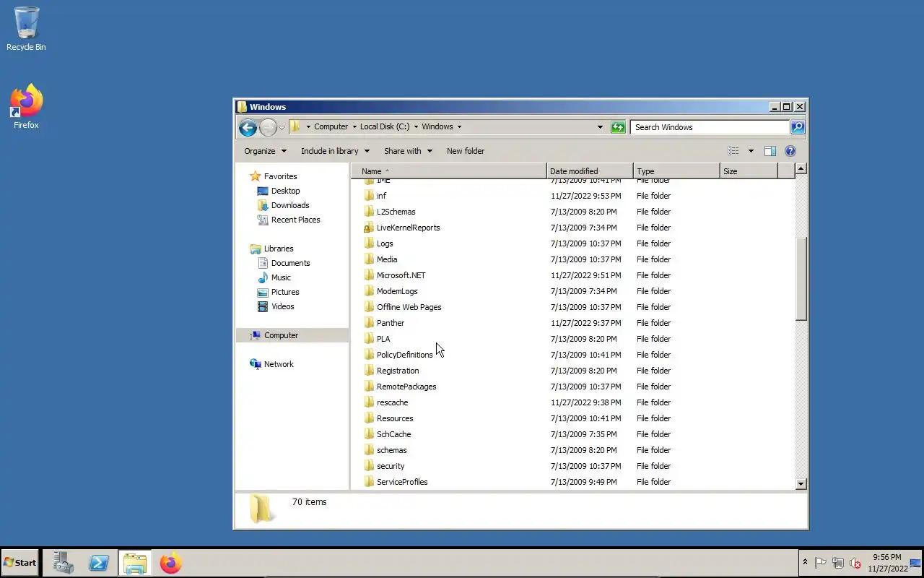Click the search magnifier icon
924x578 pixels.
(x=797, y=127)
